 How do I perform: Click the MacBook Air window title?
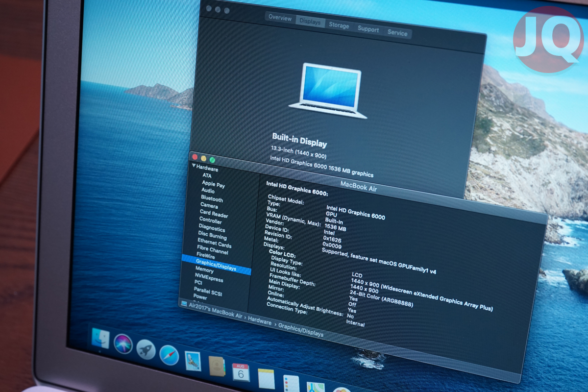point(359,186)
